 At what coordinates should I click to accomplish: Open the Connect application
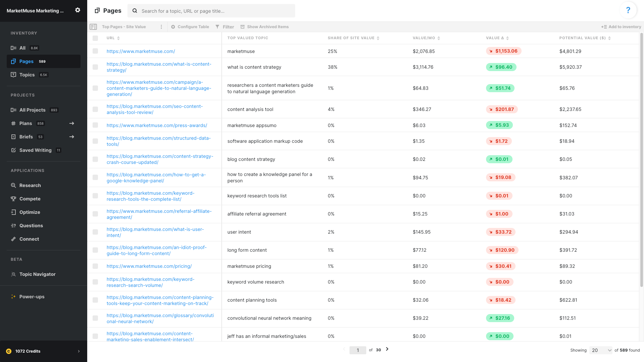tap(30, 239)
